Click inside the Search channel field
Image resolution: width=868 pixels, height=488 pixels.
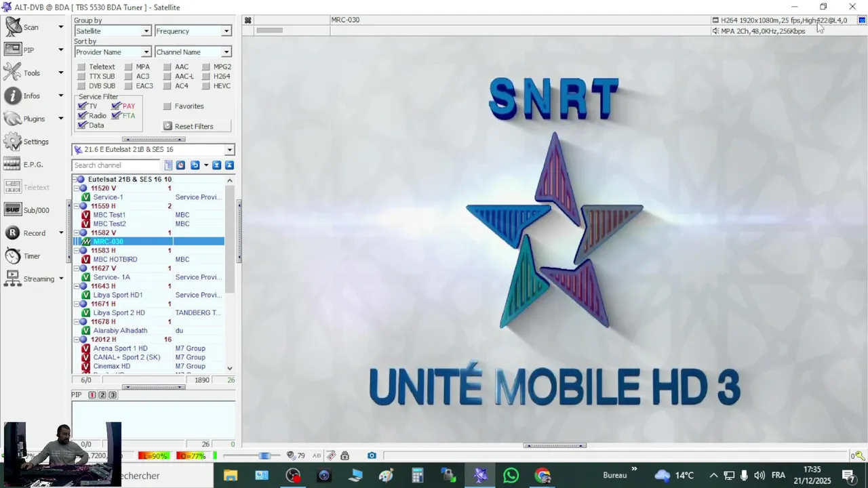point(116,165)
